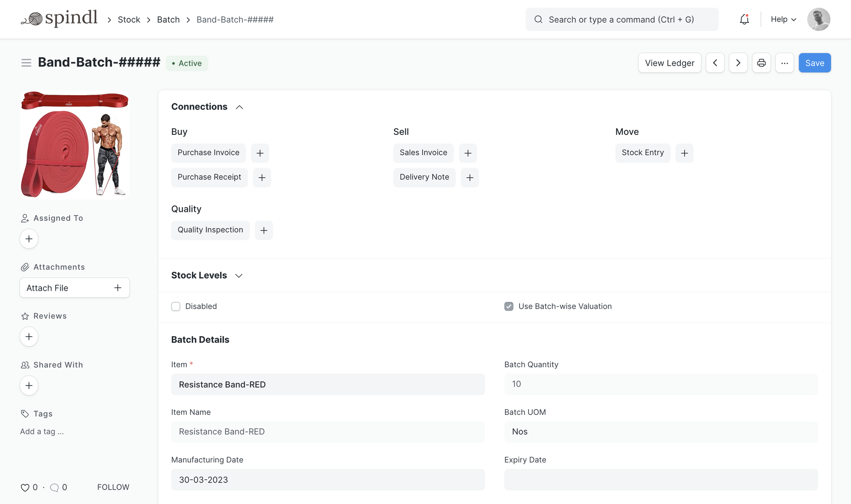The image size is (851, 504).
Task: Go to the previous batch record
Action: tap(715, 63)
